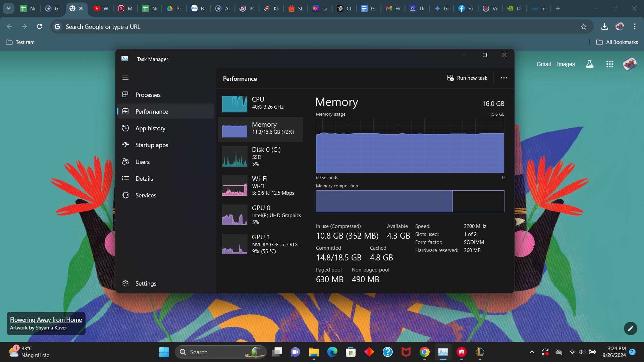Open a new Chrome tab with plus button
This screenshot has width=644, height=362.
(x=558, y=9)
